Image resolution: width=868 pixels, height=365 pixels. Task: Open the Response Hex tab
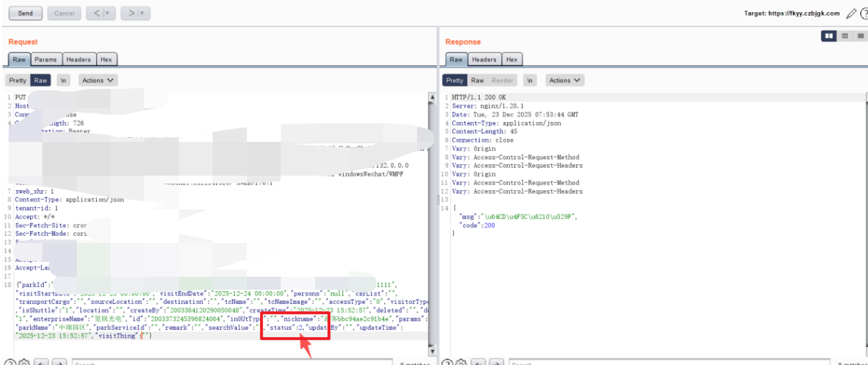pos(512,60)
